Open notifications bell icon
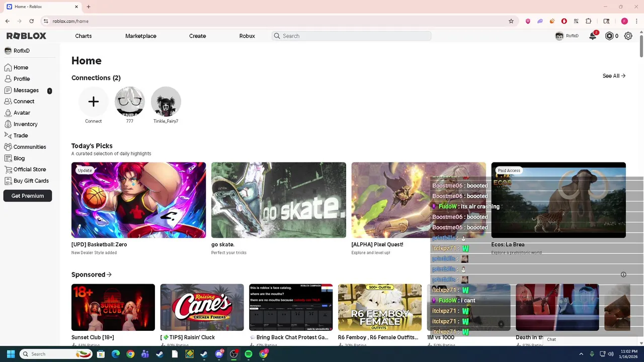This screenshot has width=644, height=362. 593,36
